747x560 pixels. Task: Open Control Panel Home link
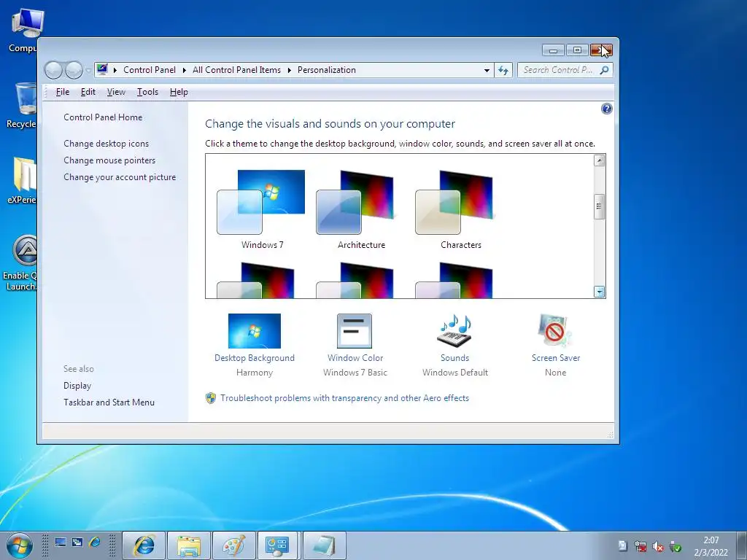coord(103,117)
